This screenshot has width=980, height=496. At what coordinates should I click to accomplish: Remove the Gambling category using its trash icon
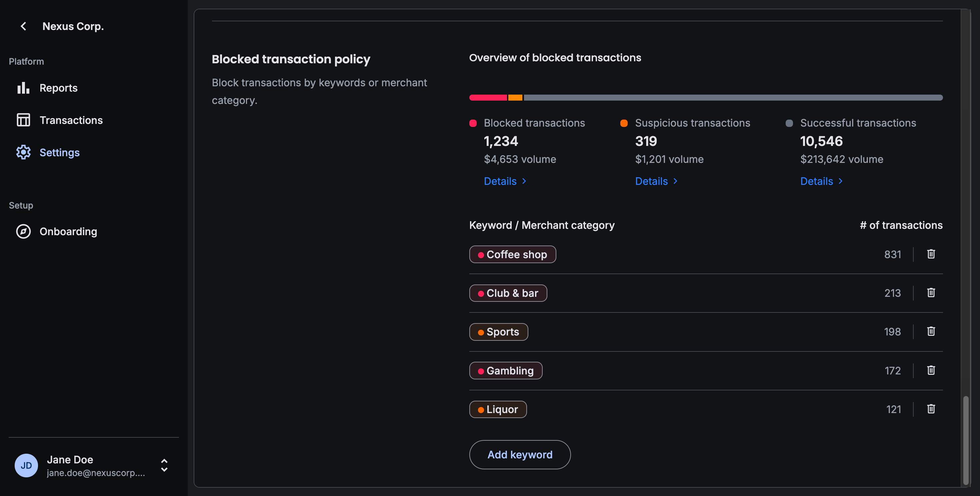tap(931, 370)
